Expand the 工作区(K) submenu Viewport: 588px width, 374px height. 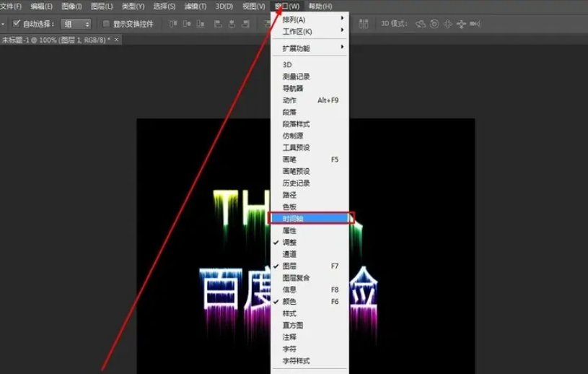pyautogui.click(x=310, y=32)
